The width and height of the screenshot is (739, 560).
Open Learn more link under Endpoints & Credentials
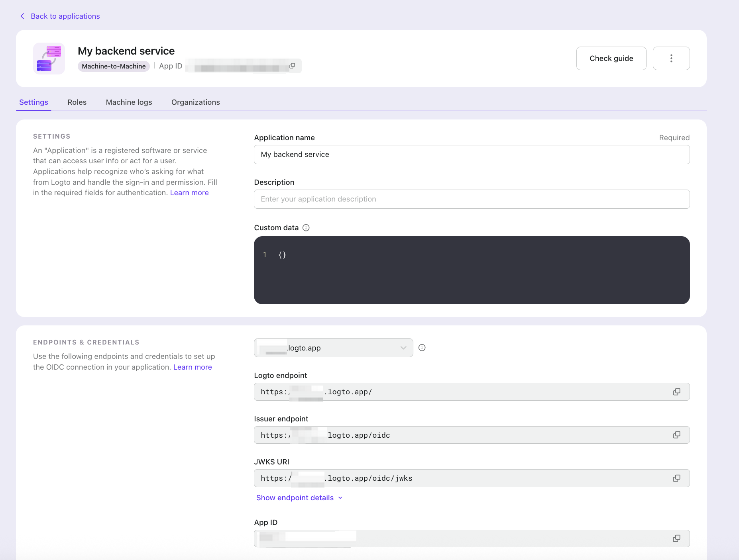193,367
